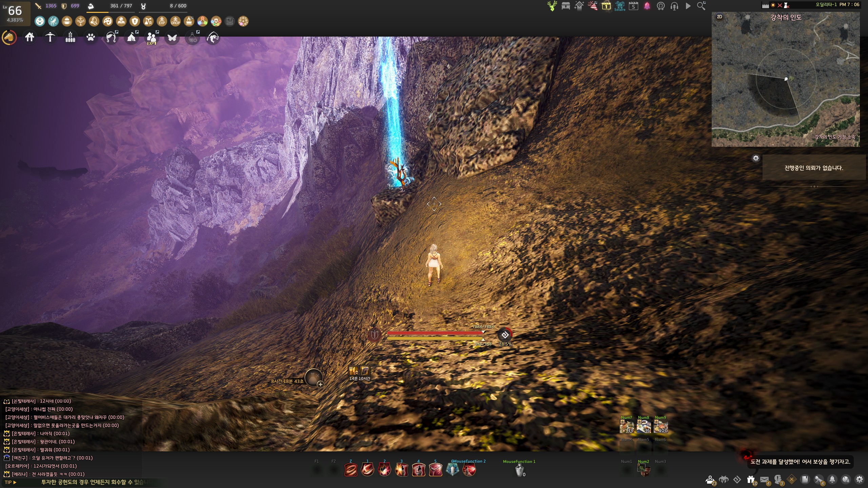Viewport: 868px width, 488px height.
Task: Click the backpack buff status icon
Action: (x=67, y=21)
